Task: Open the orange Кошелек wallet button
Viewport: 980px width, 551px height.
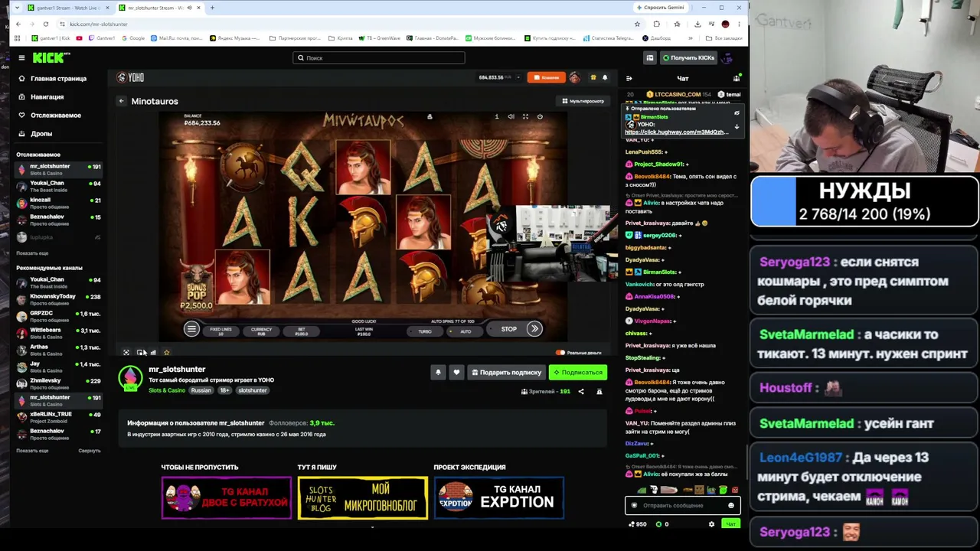Action: pos(547,77)
